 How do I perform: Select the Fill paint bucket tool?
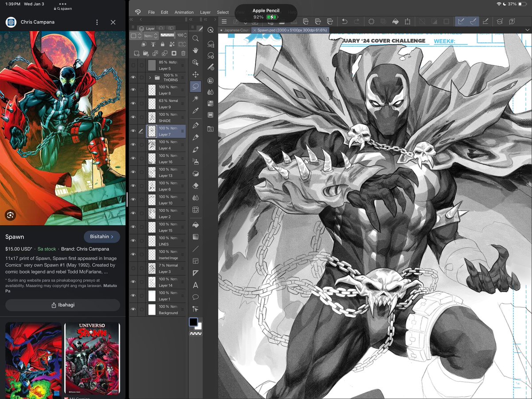click(195, 225)
